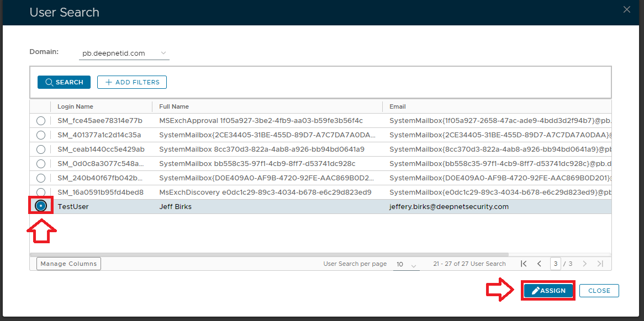The image size is (644, 321).
Task: Go to the next results page
Action: [x=585, y=264]
